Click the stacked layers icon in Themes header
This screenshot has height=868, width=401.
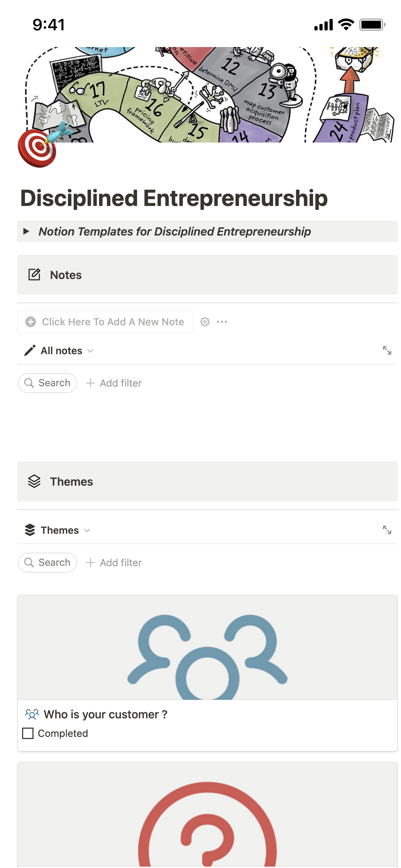[x=34, y=481]
